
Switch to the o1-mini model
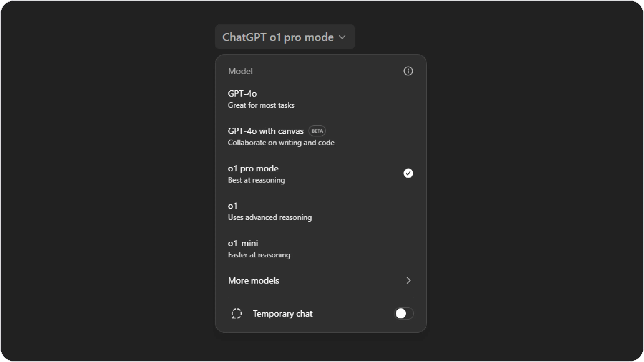[321, 249]
